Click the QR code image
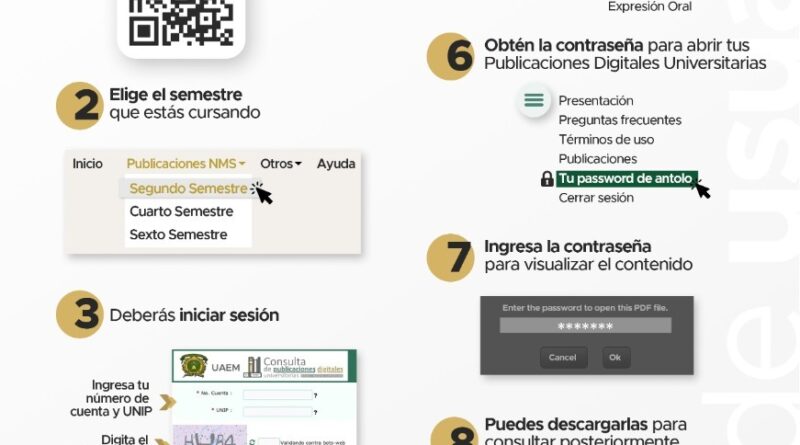The height and width of the screenshot is (445, 800). pyautogui.click(x=181, y=22)
